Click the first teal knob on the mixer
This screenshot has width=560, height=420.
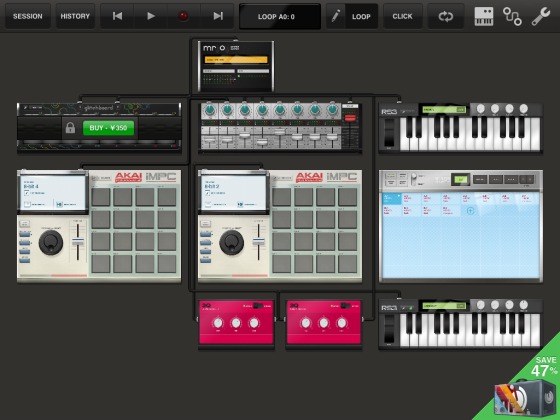click(x=210, y=110)
